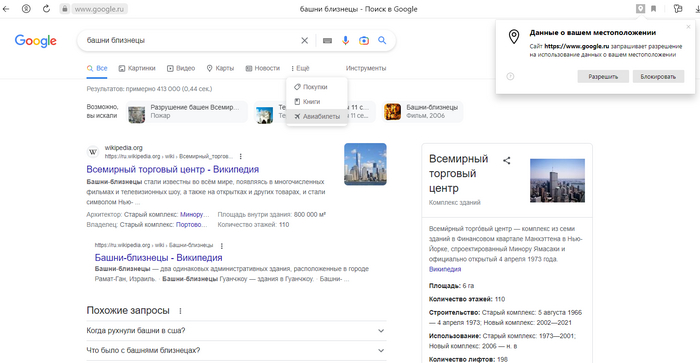Close the location permission popup

[688, 27]
